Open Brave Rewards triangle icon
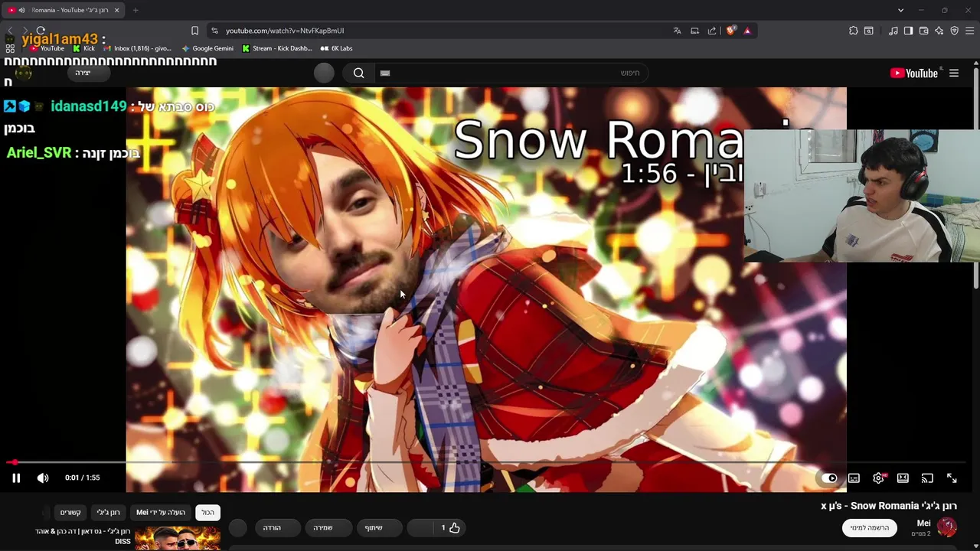Viewport: 980px width, 551px height. [x=747, y=31]
